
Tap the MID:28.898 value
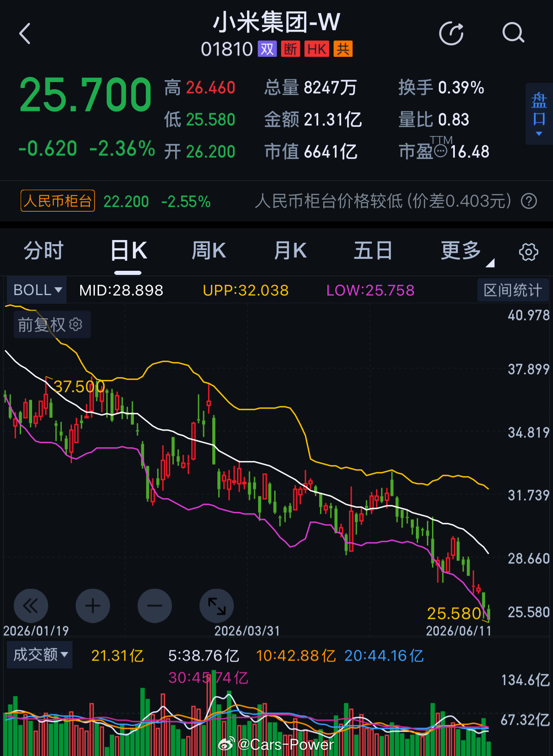pyautogui.click(x=121, y=290)
